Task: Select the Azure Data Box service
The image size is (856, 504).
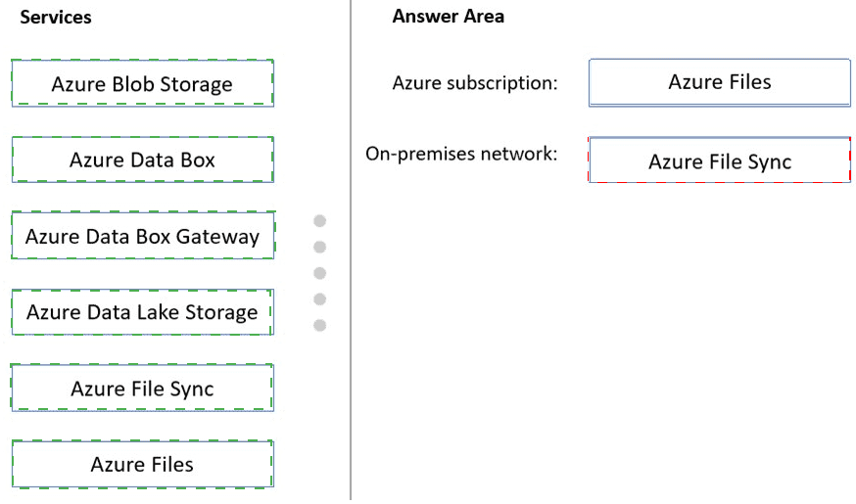Action: (x=142, y=160)
